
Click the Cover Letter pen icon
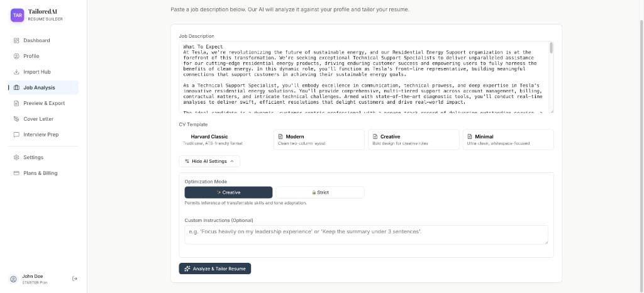[16, 119]
